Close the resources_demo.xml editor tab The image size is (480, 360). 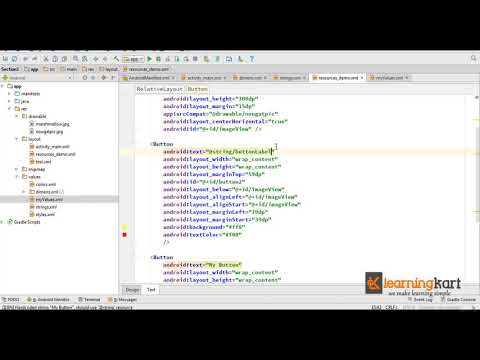[362, 78]
